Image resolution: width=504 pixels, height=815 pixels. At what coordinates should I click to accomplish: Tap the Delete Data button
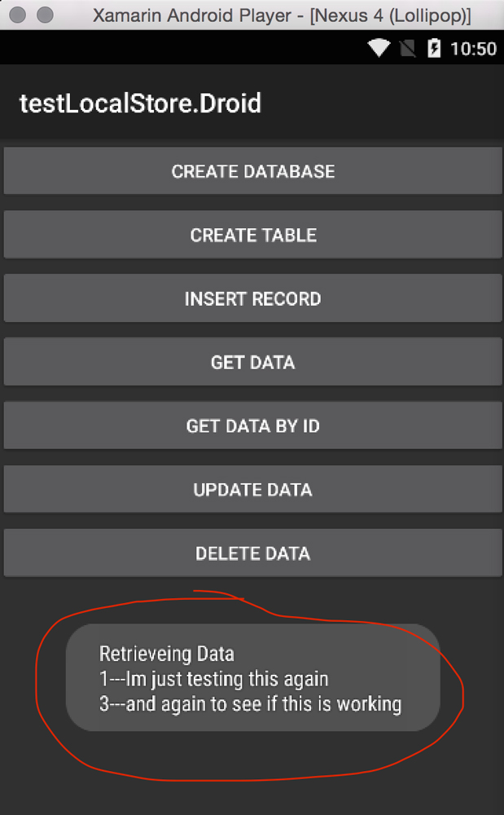click(x=252, y=553)
